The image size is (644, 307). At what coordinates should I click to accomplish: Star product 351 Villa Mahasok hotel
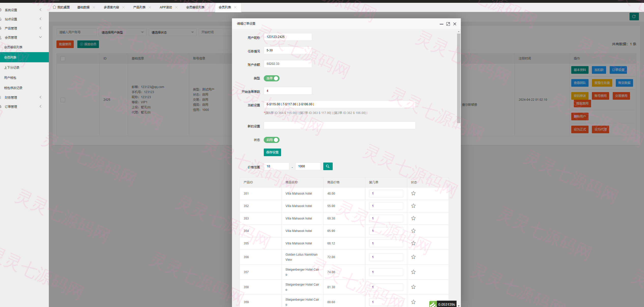click(x=414, y=193)
